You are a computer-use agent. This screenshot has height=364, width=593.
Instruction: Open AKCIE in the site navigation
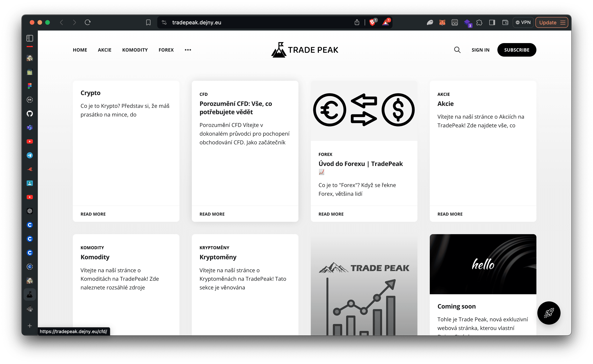click(104, 50)
